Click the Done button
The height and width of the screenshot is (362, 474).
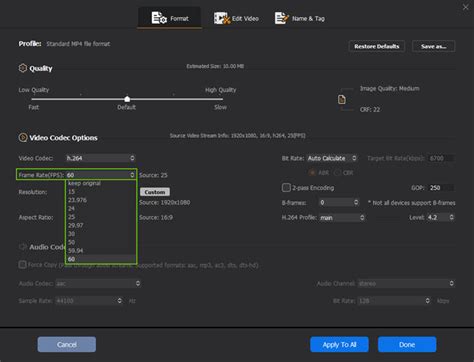tap(407, 344)
